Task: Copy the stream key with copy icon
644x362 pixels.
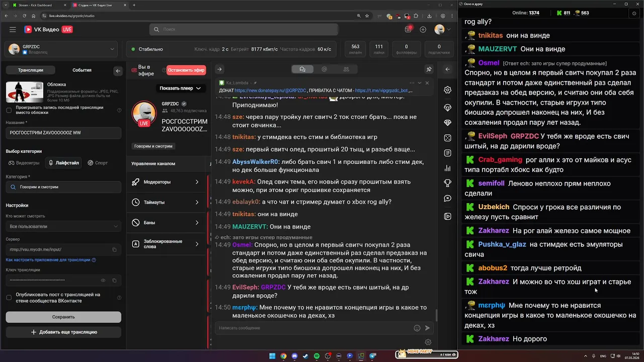Action: coord(114,280)
